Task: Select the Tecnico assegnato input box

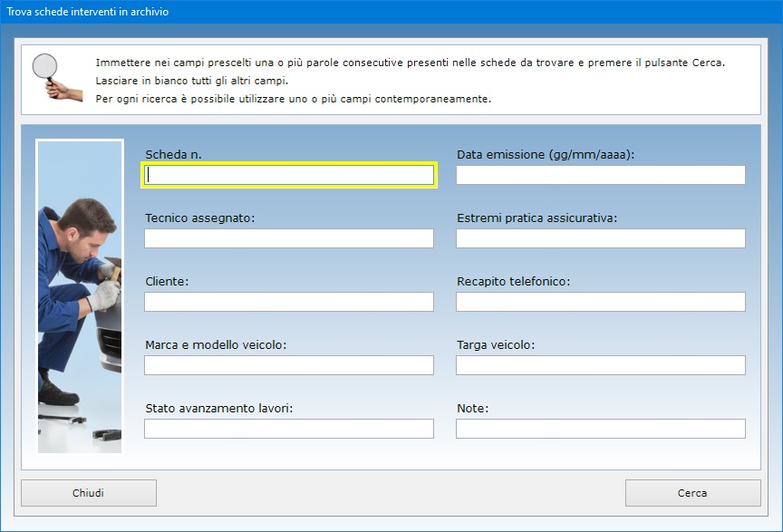Action: point(289,238)
